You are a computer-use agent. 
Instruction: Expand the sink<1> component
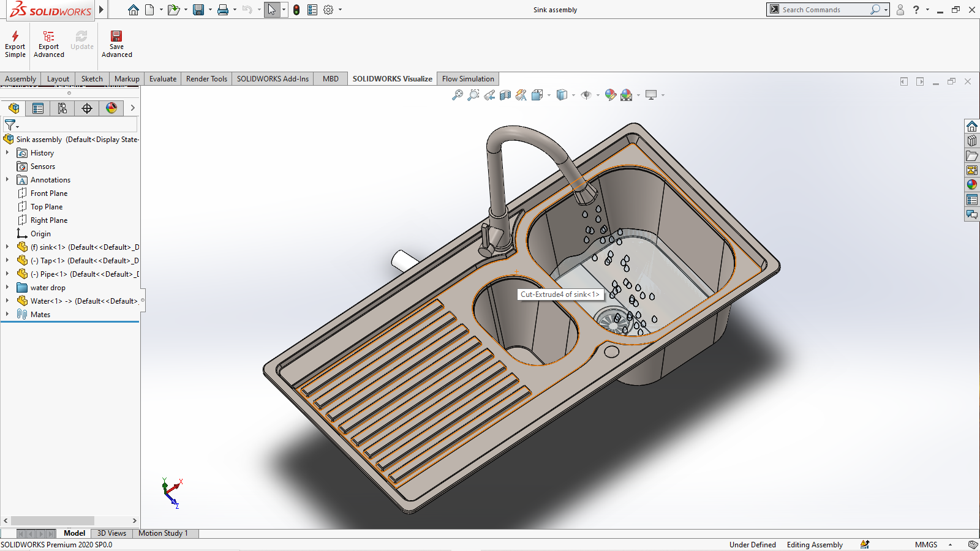pyautogui.click(x=7, y=247)
